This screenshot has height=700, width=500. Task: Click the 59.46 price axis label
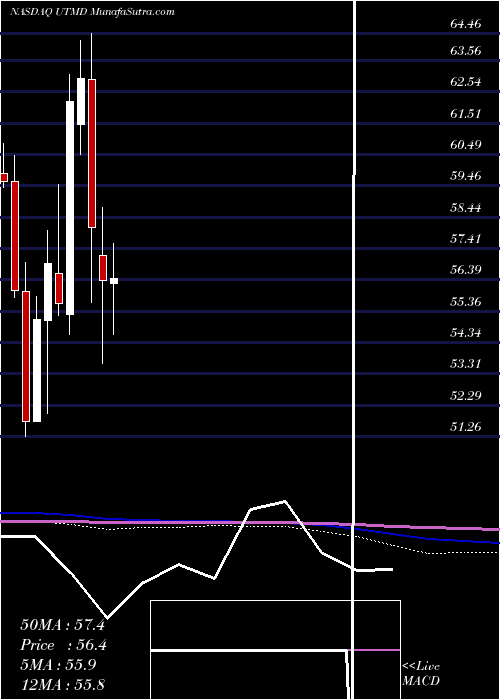[x=466, y=176]
